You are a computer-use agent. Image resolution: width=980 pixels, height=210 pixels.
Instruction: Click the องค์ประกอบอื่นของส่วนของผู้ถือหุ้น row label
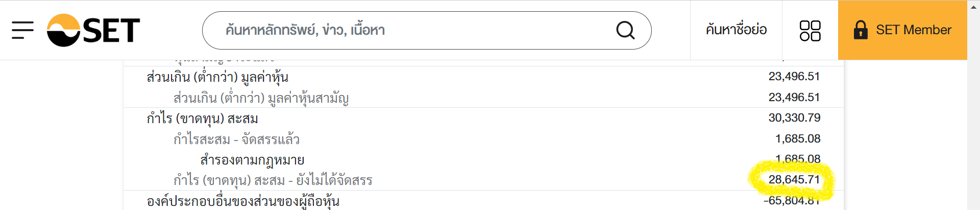pos(243,201)
